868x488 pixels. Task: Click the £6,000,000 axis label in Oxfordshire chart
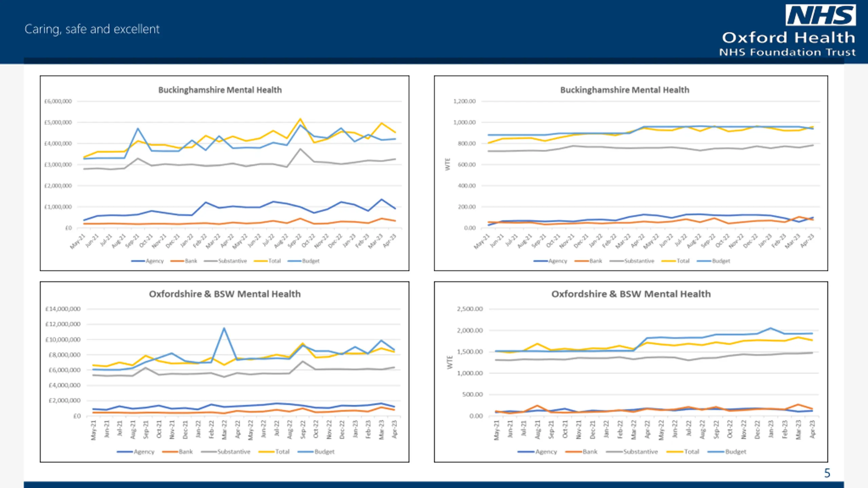click(x=65, y=370)
